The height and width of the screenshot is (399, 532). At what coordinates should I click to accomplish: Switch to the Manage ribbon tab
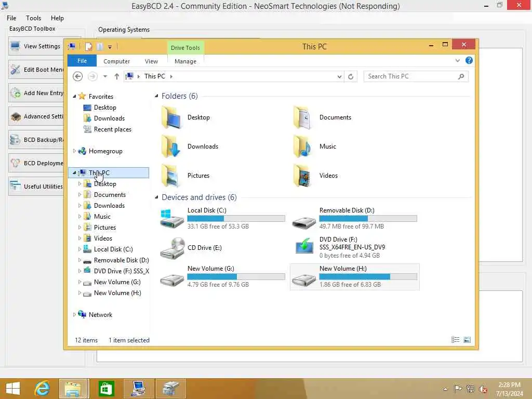(x=185, y=61)
